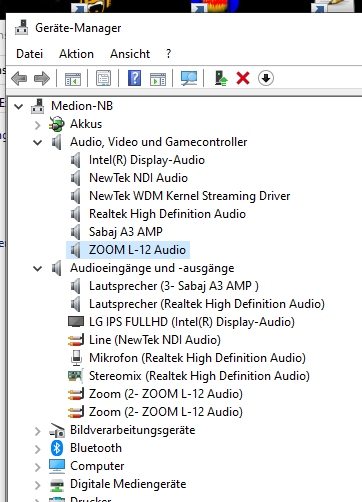Screen dimensions: 362x502
Task: Click the Digitale Mediengeräte icon
Action: 57,485
